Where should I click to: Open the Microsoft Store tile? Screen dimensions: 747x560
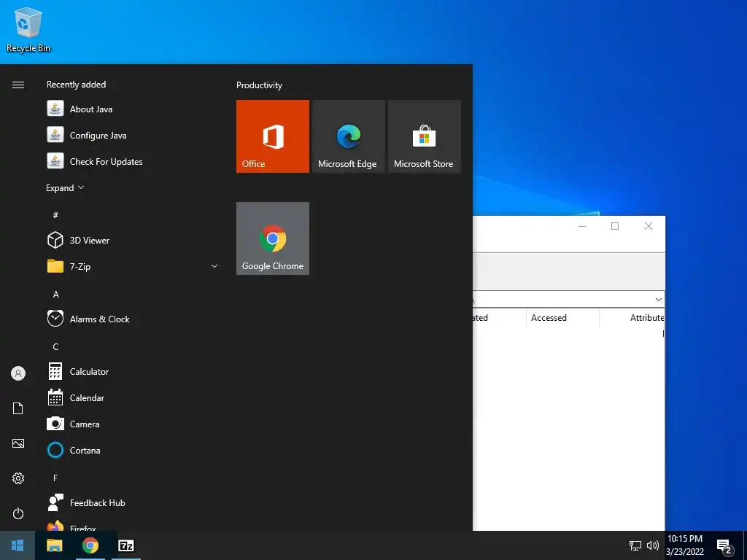pyautogui.click(x=425, y=136)
